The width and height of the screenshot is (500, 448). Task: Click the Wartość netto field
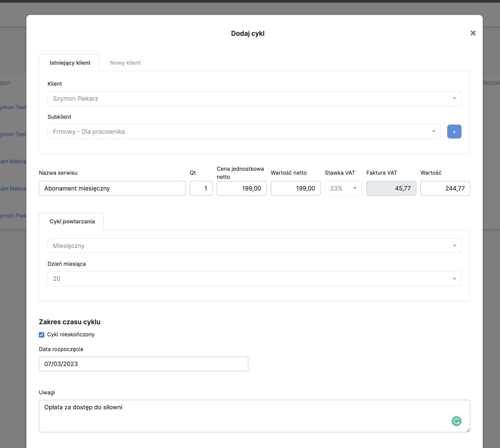coord(295,188)
